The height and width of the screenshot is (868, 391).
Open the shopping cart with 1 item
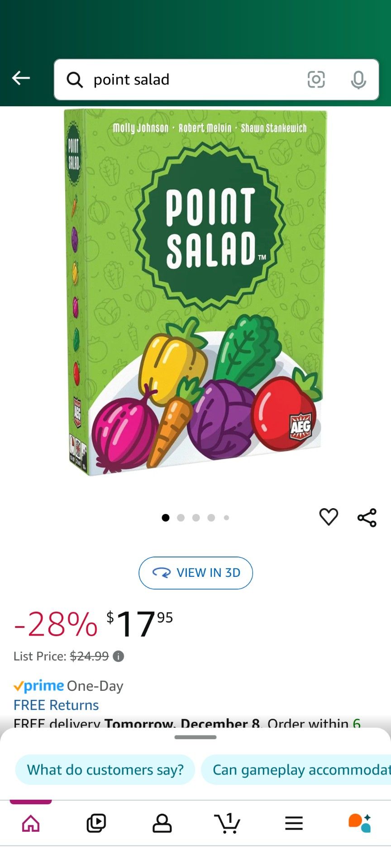coord(227,823)
